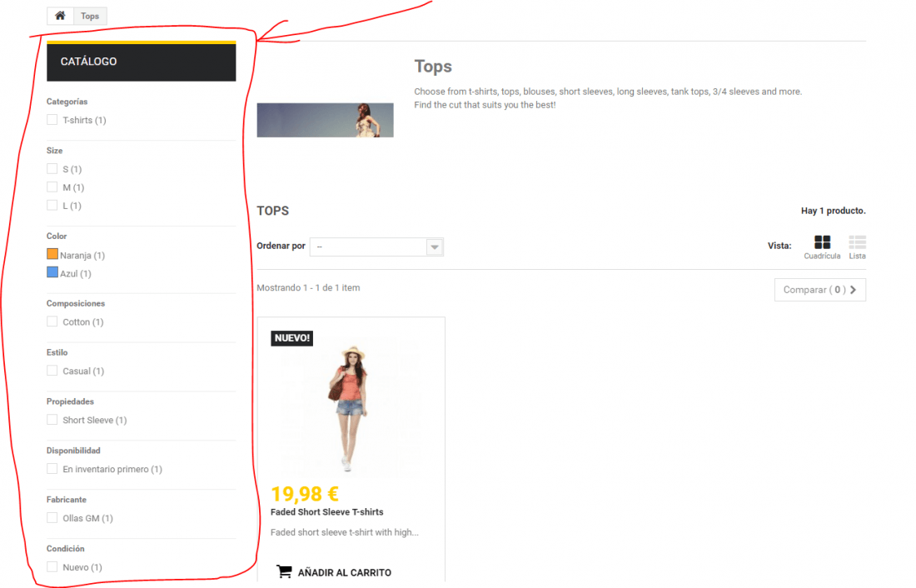The image size is (916, 588).
Task: Pick the orange Naranja color swatch
Action: [52, 254]
